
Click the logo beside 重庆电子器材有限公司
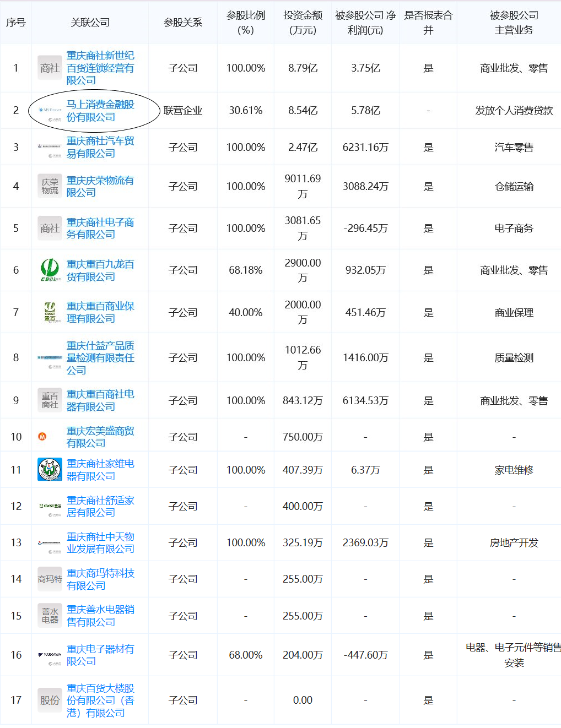pyautogui.click(x=50, y=655)
